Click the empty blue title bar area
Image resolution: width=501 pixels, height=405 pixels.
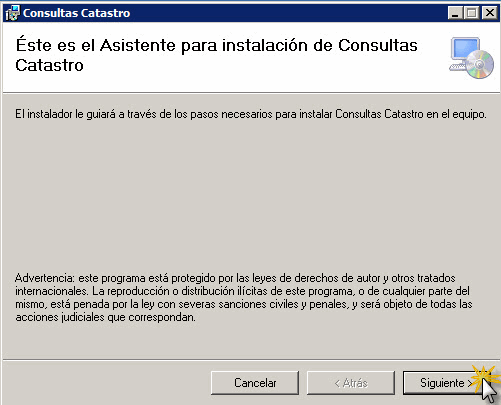(x=287, y=13)
